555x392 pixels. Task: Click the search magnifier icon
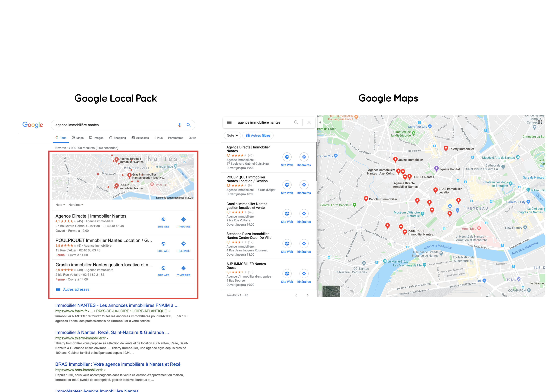[189, 125]
